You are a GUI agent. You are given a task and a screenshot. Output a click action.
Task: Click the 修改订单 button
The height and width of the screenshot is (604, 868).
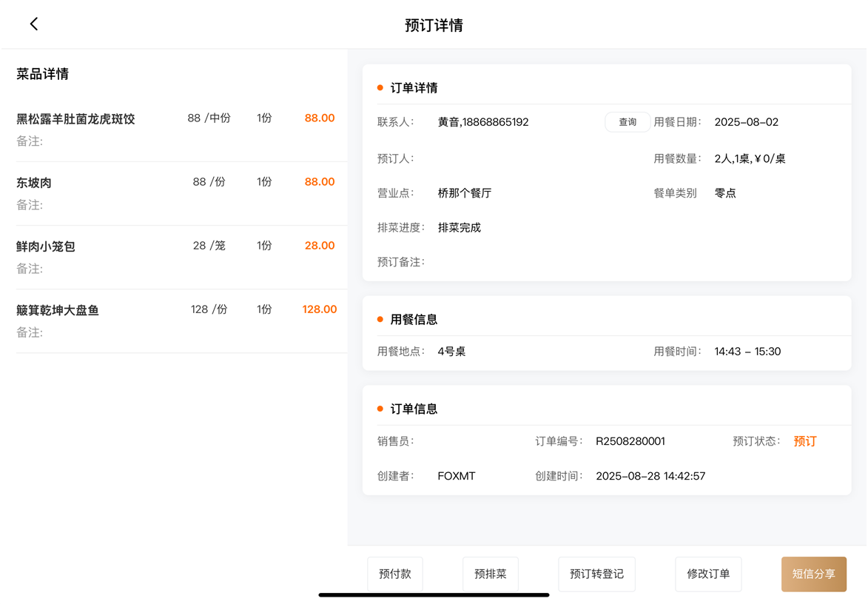click(708, 574)
